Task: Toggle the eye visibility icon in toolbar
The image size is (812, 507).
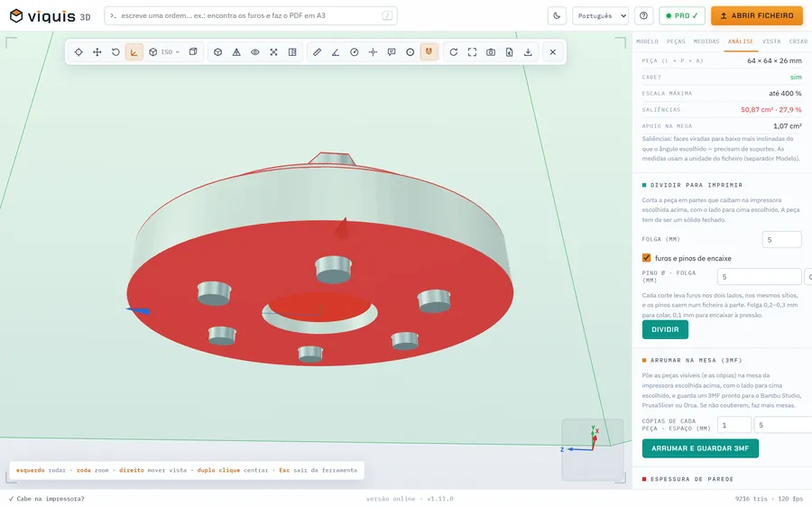Action: 255,51
